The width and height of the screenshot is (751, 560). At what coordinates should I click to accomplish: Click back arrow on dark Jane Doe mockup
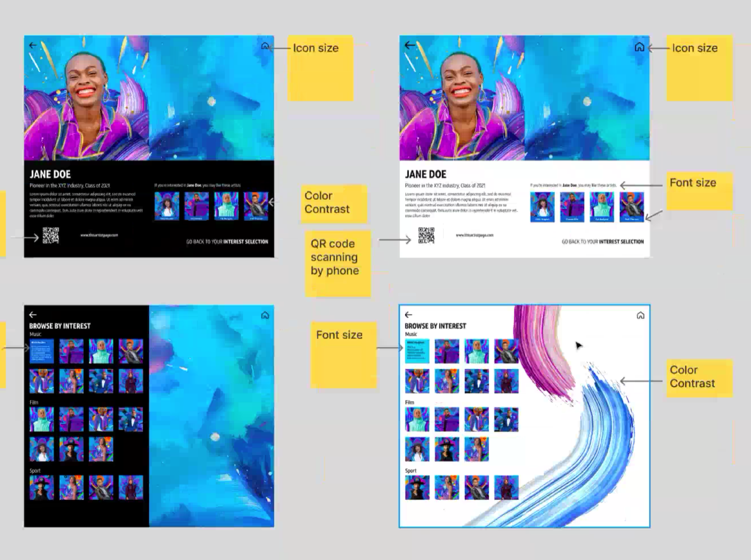(x=33, y=45)
